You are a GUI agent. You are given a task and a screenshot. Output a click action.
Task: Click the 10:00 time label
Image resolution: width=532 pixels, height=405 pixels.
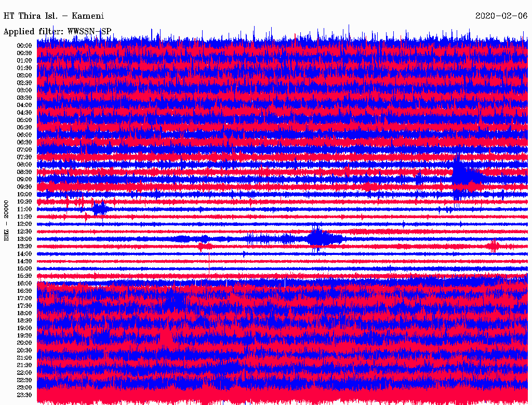[x=24, y=194]
